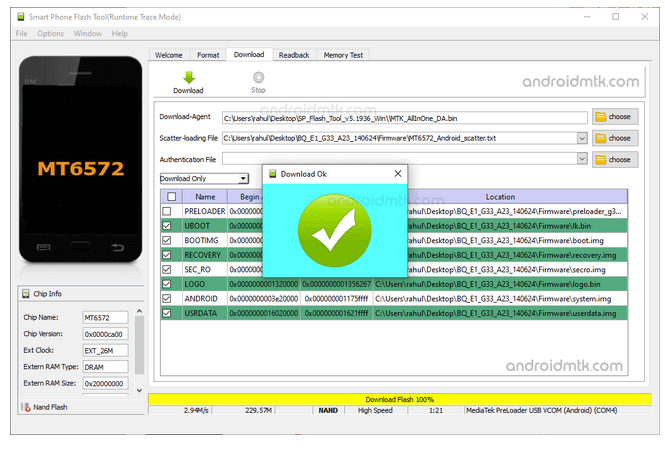
Task: Click the Name column header
Action: click(x=205, y=197)
